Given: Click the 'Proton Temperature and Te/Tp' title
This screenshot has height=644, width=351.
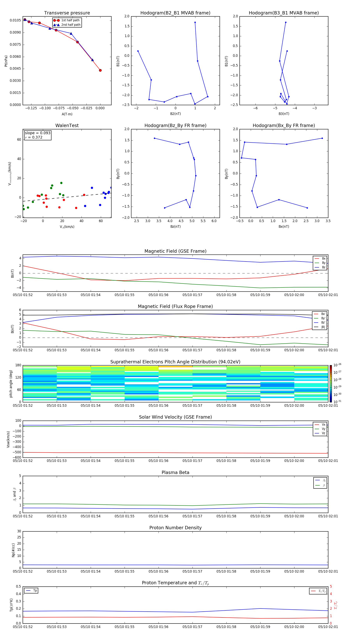Looking at the screenshot, I should point(175,583).
